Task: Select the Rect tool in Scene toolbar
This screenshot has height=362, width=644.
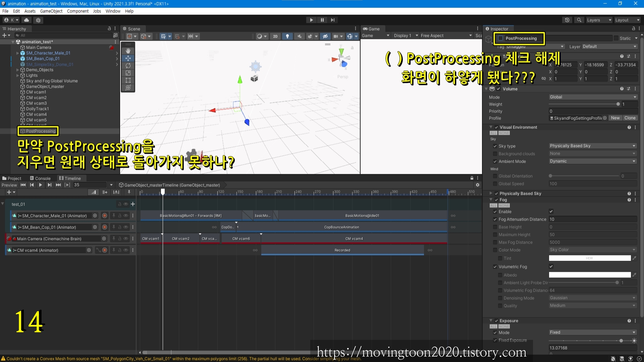Action: [128, 80]
